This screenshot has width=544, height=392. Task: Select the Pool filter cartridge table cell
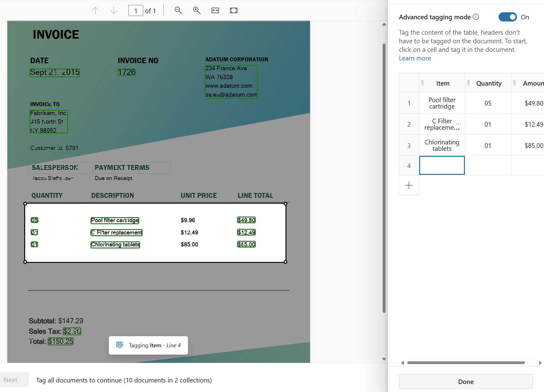pyautogui.click(x=442, y=103)
